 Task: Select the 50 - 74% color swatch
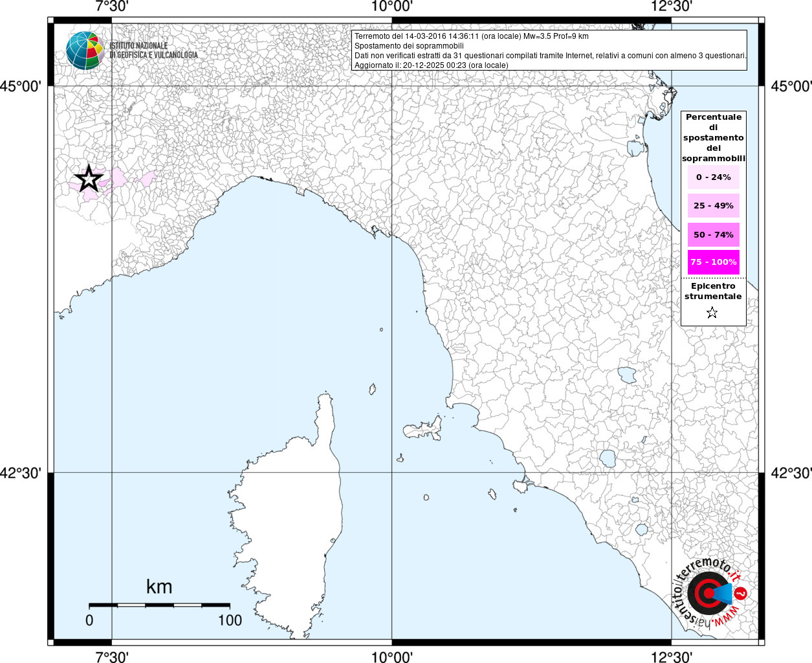pyautogui.click(x=714, y=234)
